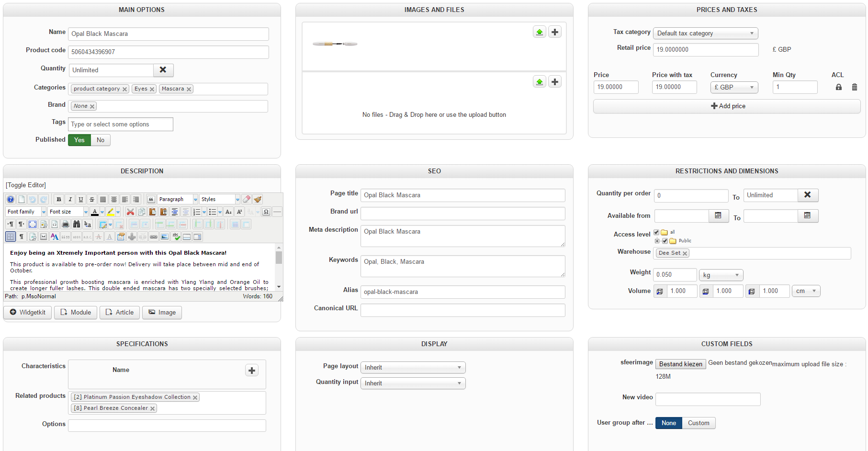Open the editor help icon
This screenshot has width=868, height=451.
[11, 199]
